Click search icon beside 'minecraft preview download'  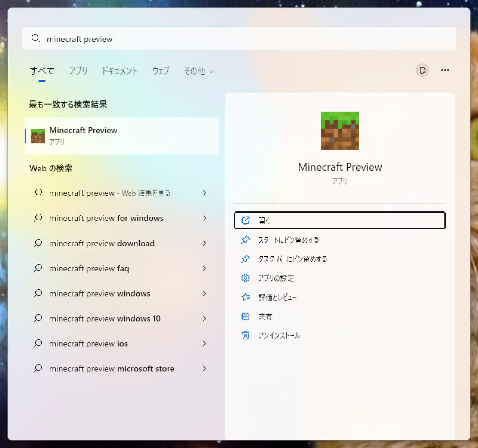[x=38, y=243]
